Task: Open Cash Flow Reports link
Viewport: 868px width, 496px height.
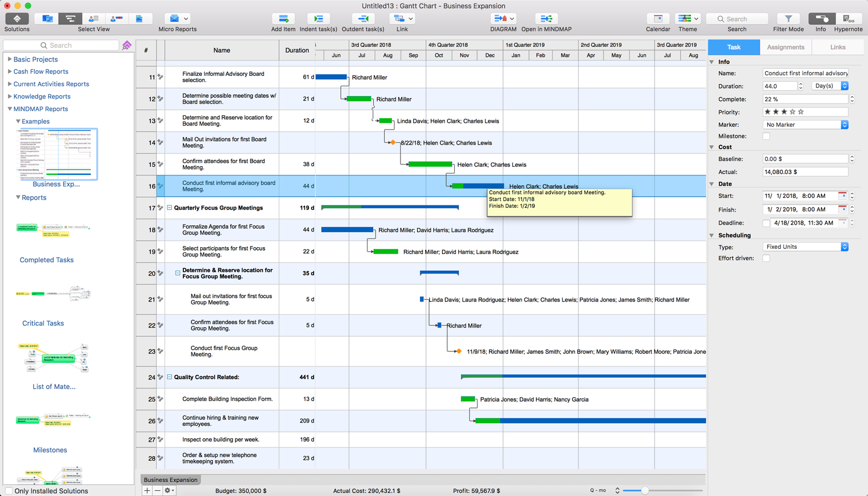Action: [x=41, y=72]
